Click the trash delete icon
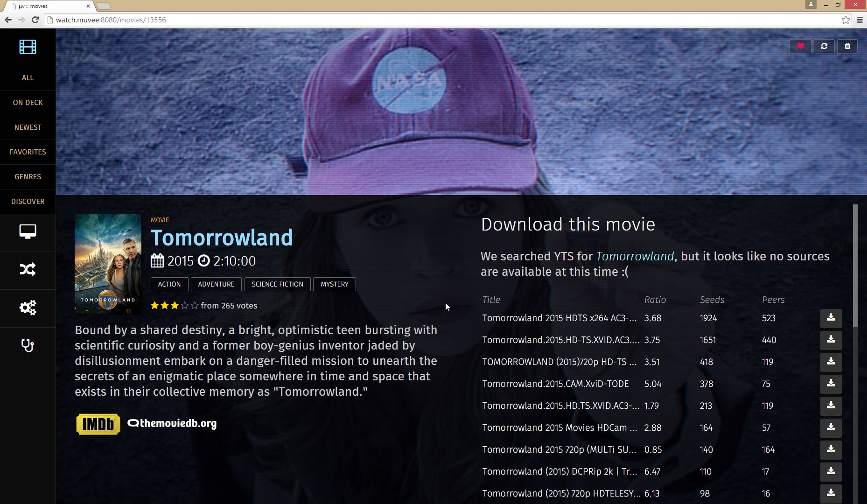This screenshot has height=504, width=867. (847, 46)
